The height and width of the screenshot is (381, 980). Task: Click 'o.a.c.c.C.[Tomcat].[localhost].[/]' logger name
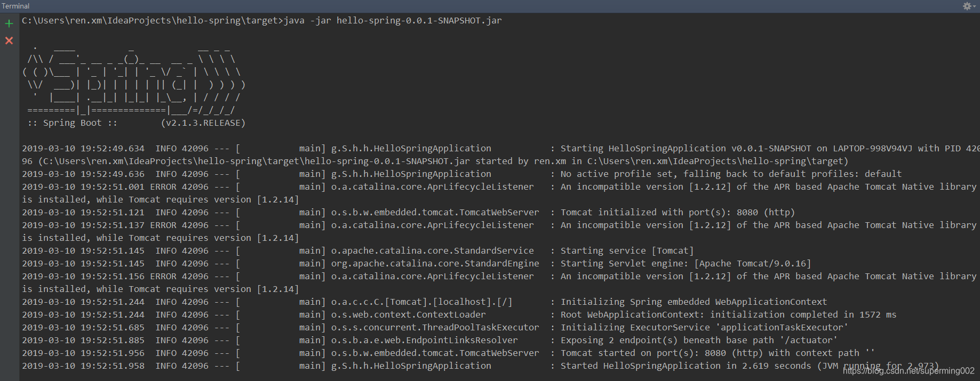pyautogui.click(x=422, y=302)
